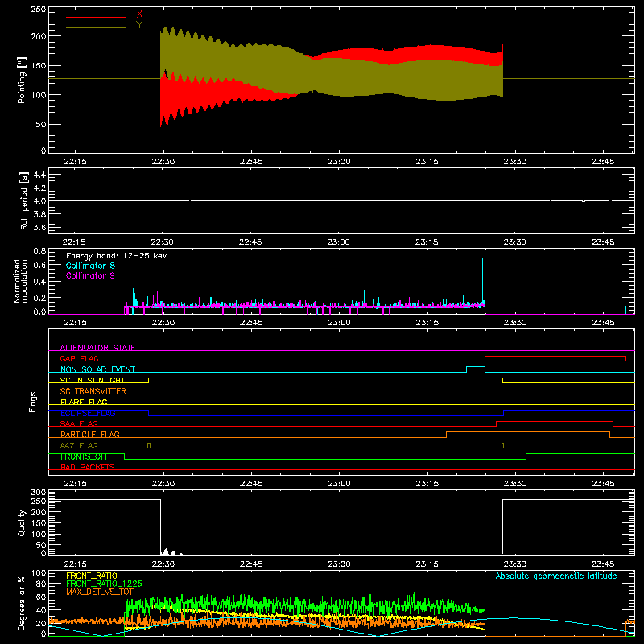Click the red X legend line sample
The width and height of the screenshot is (644, 644).
tap(96, 17)
